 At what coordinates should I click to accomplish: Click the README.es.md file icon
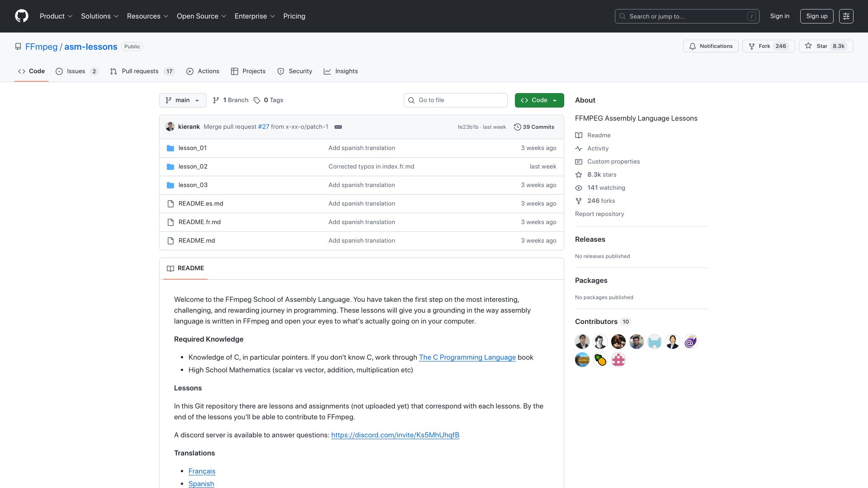170,204
